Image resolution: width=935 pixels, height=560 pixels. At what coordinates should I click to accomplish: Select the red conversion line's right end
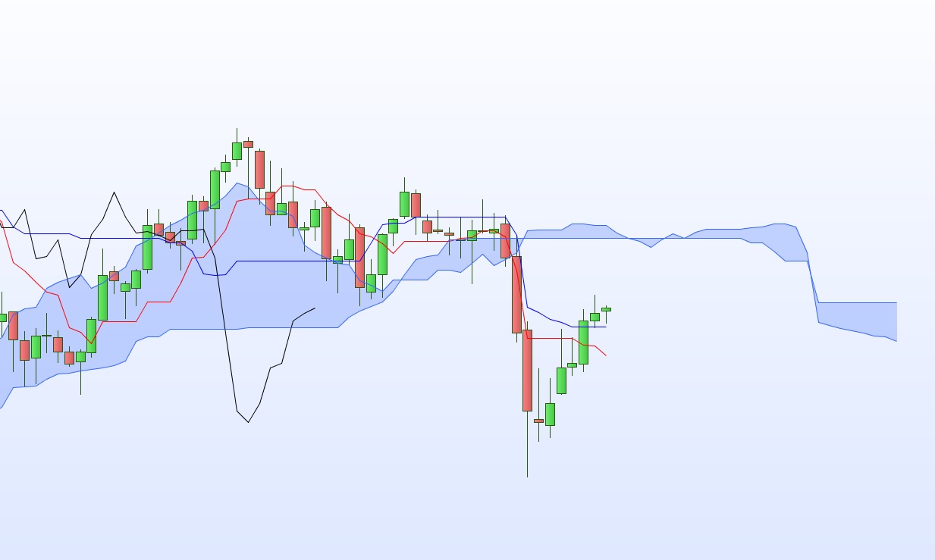pos(604,354)
